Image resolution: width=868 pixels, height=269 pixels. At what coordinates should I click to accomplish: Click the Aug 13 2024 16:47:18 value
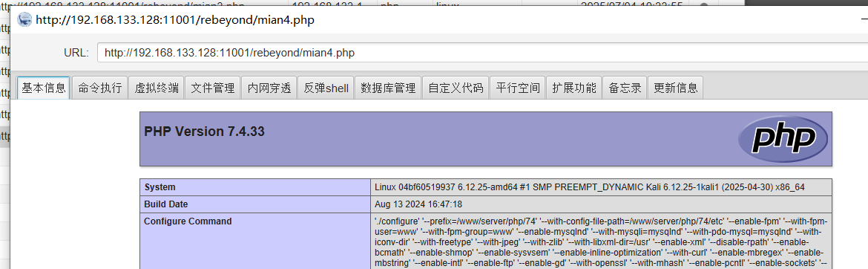[x=418, y=204]
